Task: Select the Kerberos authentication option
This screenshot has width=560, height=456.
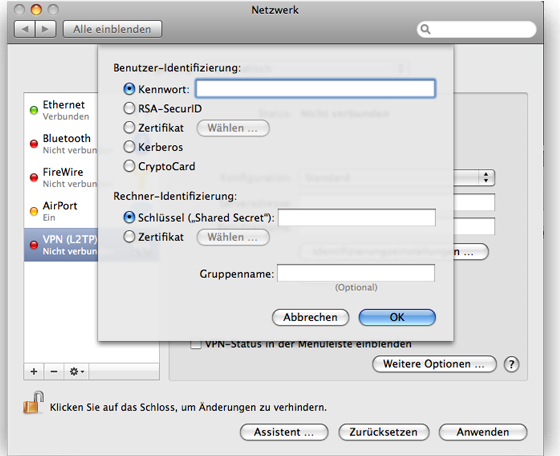Action: coord(129,146)
